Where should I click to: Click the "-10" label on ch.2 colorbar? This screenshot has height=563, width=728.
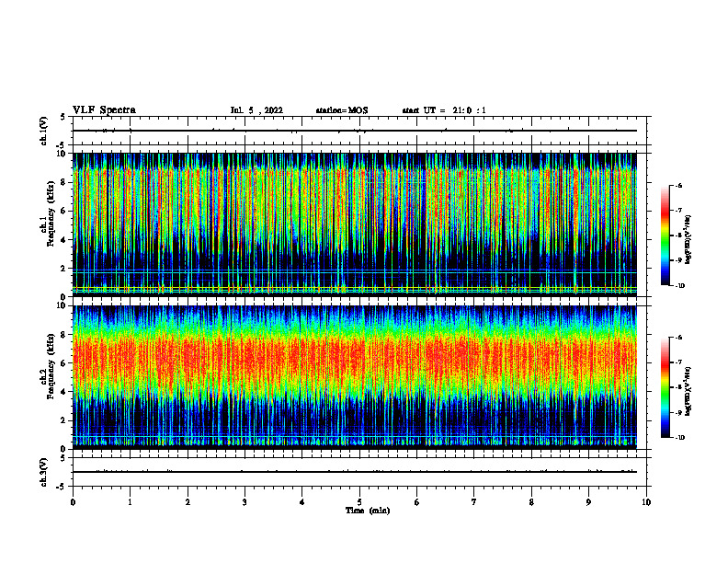click(679, 437)
